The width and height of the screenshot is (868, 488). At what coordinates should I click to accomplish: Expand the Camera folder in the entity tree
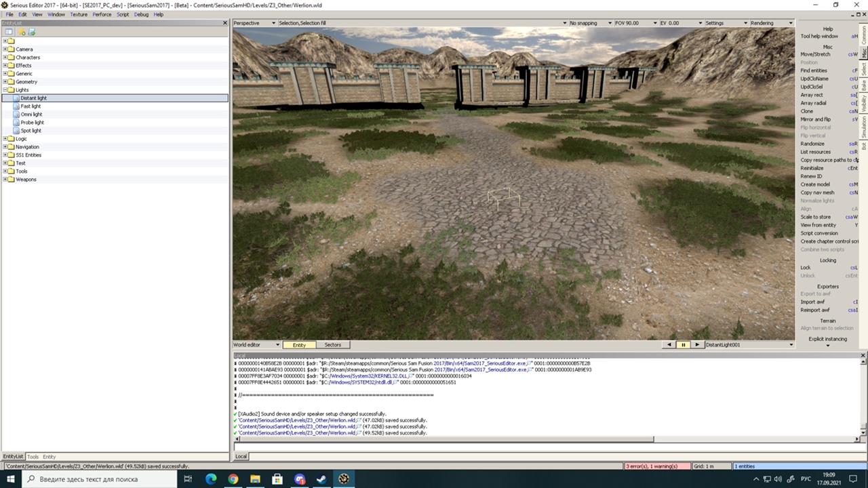[x=5, y=49]
